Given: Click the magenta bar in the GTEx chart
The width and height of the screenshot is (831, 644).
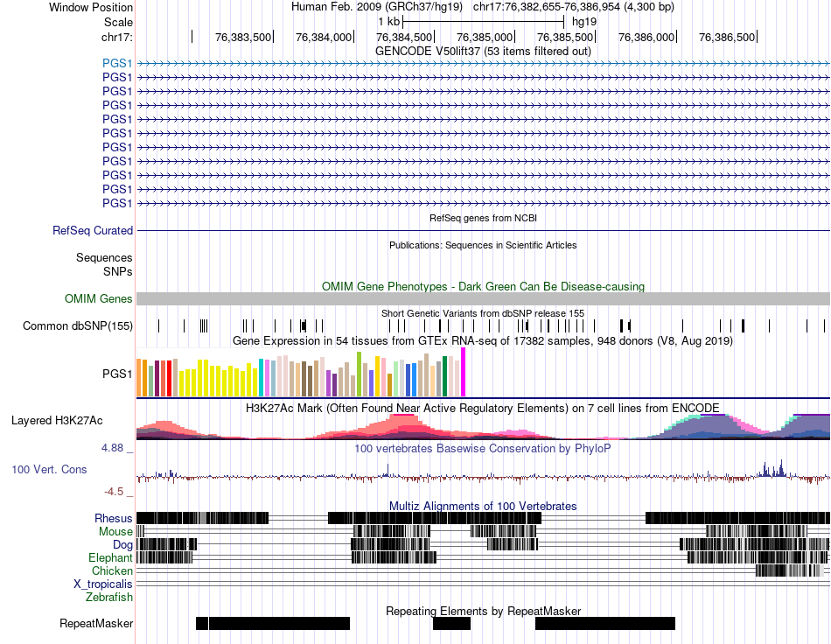Looking at the screenshot, I should pyautogui.click(x=464, y=372).
